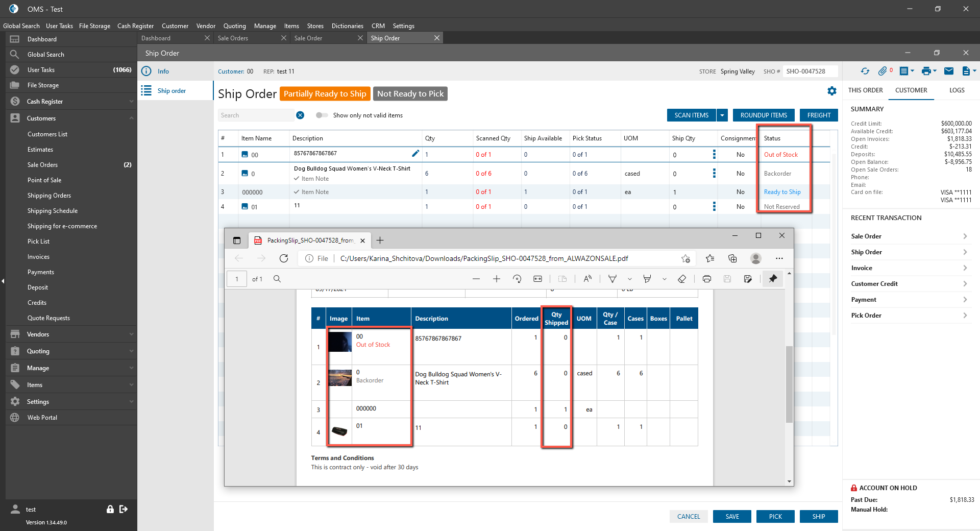Click the lock icon in bottom sidebar
The width and height of the screenshot is (980, 531).
tap(110, 509)
